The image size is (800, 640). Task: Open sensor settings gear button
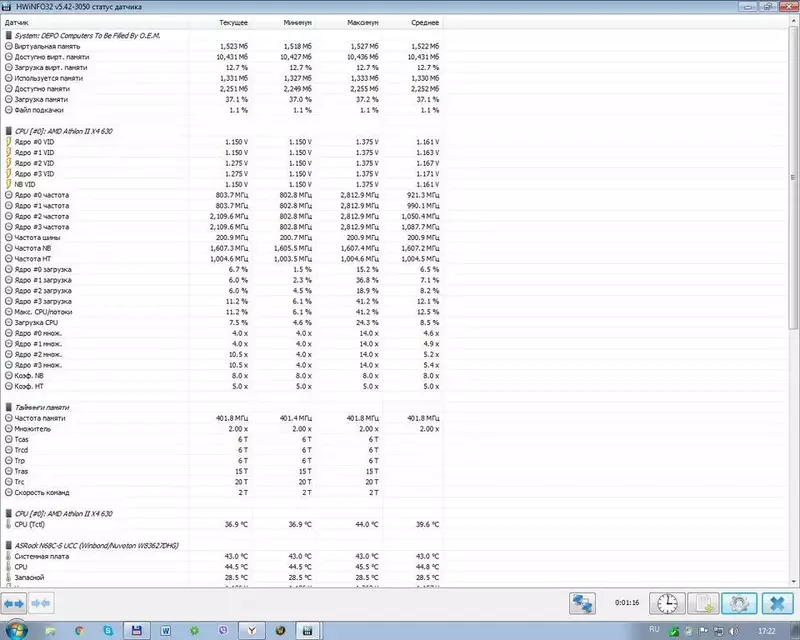coord(739,603)
